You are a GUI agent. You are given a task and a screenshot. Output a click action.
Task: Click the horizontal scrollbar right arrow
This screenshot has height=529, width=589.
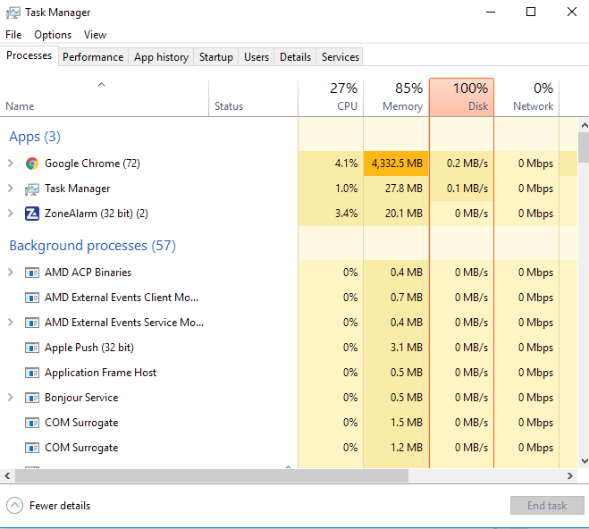coord(570,476)
